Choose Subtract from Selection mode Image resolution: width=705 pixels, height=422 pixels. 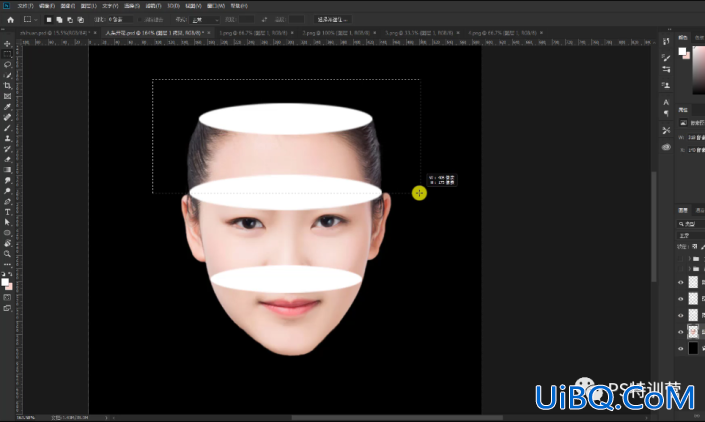coord(70,20)
